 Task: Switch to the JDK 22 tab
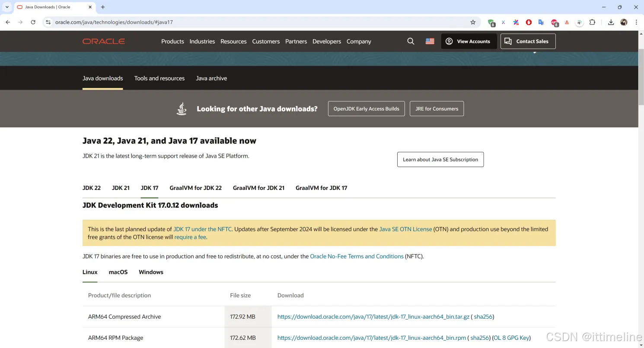(92, 188)
